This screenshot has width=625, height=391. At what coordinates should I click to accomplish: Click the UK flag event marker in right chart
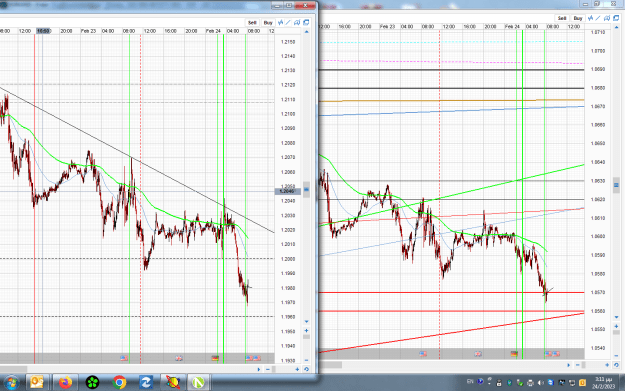(478, 354)
